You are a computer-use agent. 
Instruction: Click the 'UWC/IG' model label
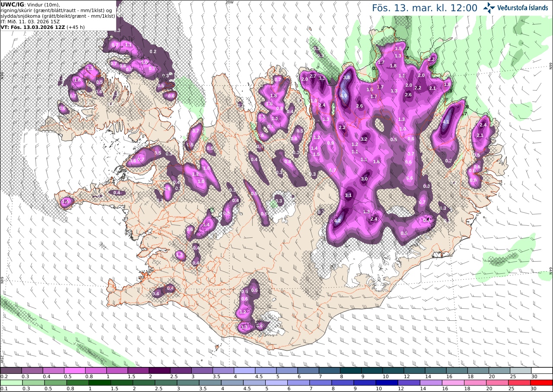pos(12,4)
